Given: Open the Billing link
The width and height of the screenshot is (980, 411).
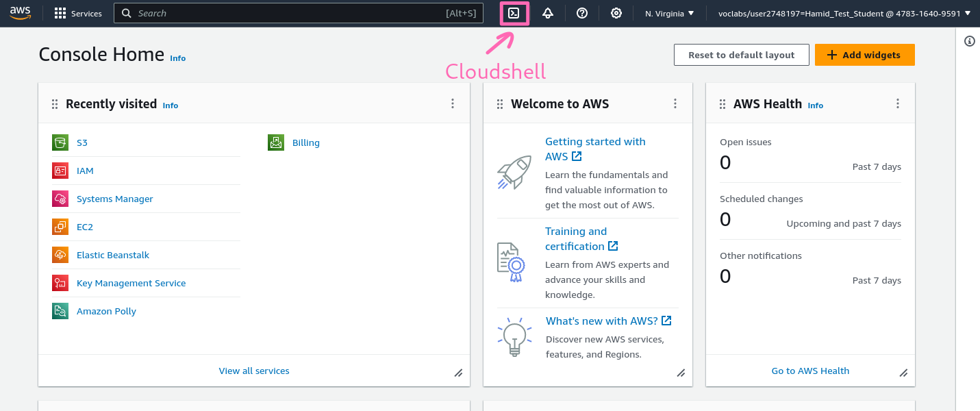Looking at the screenshot, I should click(x=306, y=142).
